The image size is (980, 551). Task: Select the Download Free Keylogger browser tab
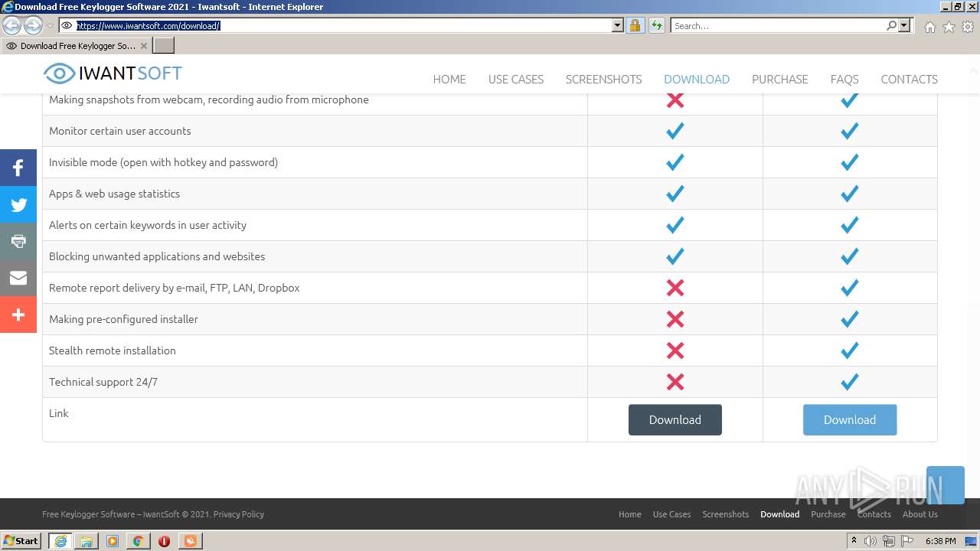coord(77,45)
